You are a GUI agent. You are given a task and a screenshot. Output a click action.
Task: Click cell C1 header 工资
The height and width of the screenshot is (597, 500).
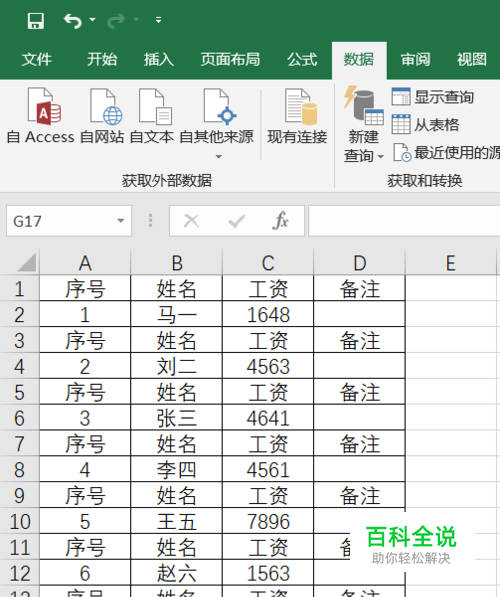[268, 289]
